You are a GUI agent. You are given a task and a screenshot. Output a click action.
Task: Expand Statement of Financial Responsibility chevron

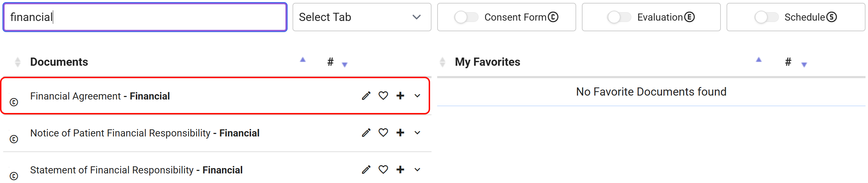point(417,169)
